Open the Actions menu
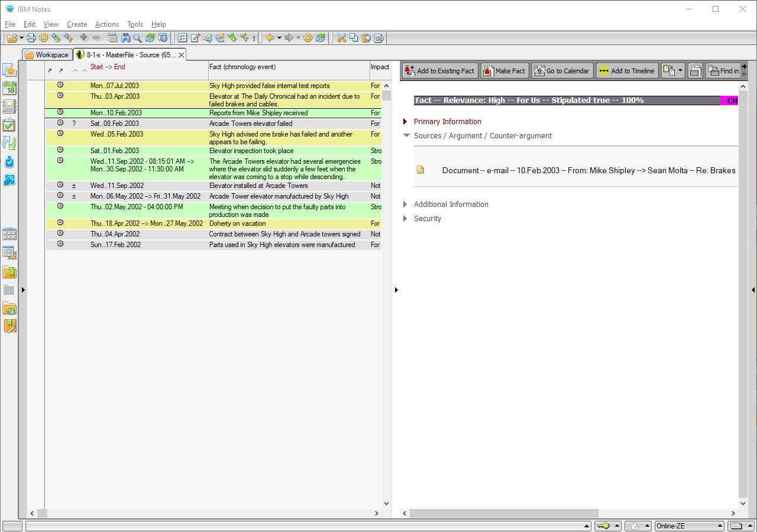This screenshot has width=757, height=532. click(106, 24)
